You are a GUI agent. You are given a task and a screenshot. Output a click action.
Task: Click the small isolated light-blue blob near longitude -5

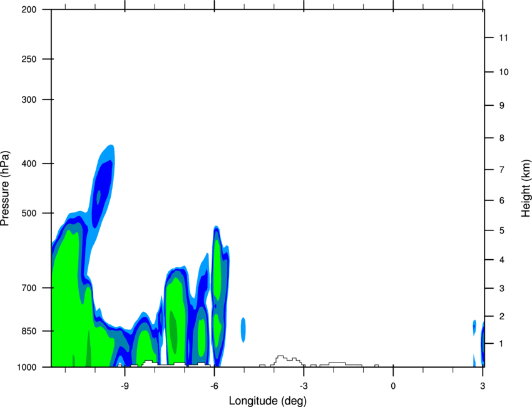coord(243,330)
